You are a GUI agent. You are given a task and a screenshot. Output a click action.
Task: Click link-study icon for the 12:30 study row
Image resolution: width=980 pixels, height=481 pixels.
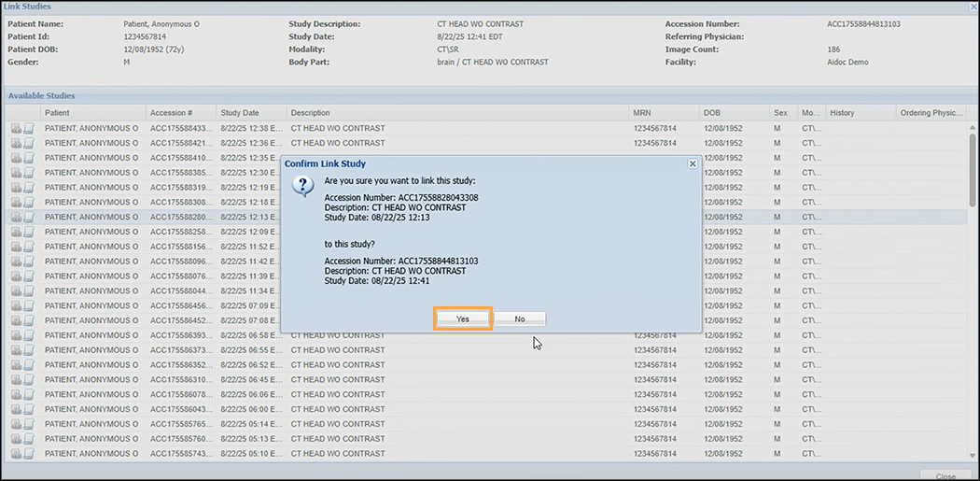(x=17, y=173)
